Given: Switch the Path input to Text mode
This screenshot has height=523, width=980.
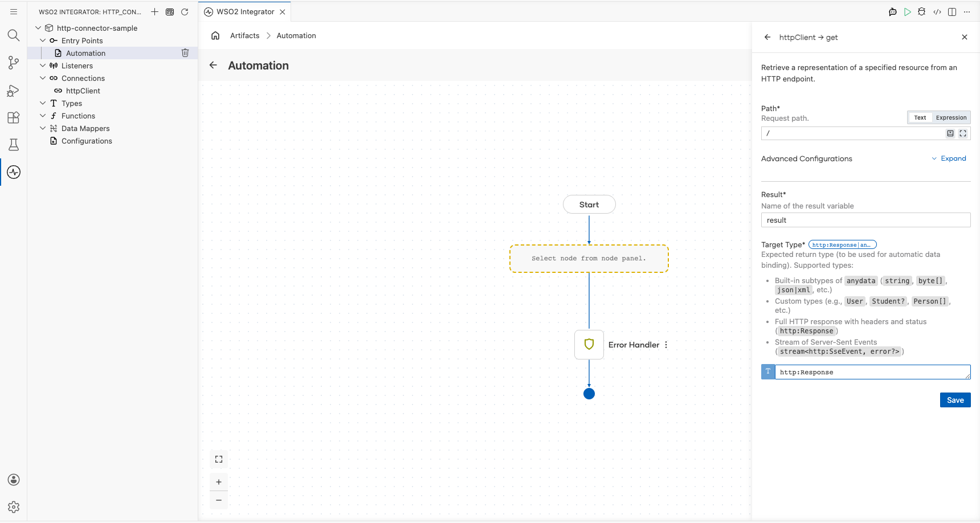Looking at the screenshot, I should (920, 118).
